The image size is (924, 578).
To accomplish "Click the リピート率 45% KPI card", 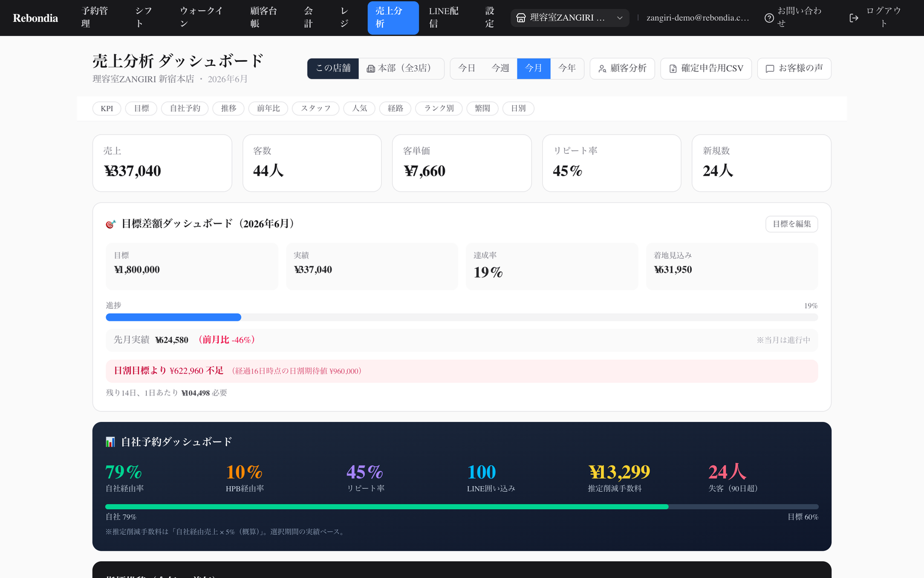I will 612,163.
